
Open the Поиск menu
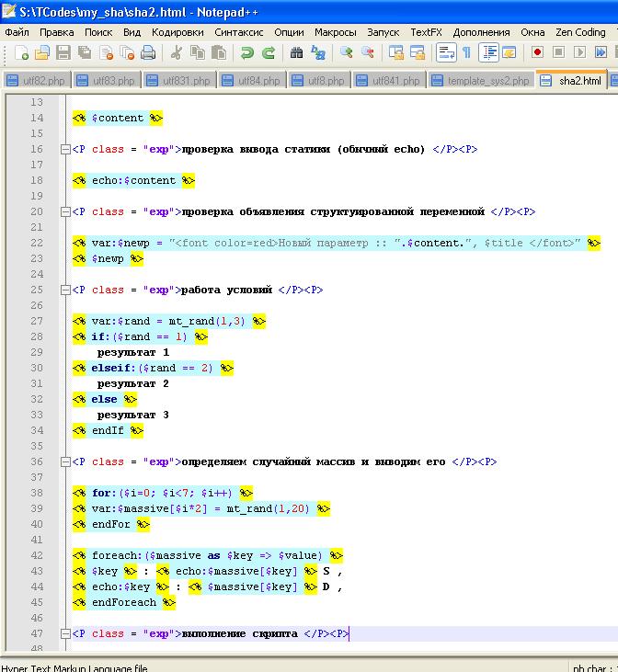click(x=98, y=32)
